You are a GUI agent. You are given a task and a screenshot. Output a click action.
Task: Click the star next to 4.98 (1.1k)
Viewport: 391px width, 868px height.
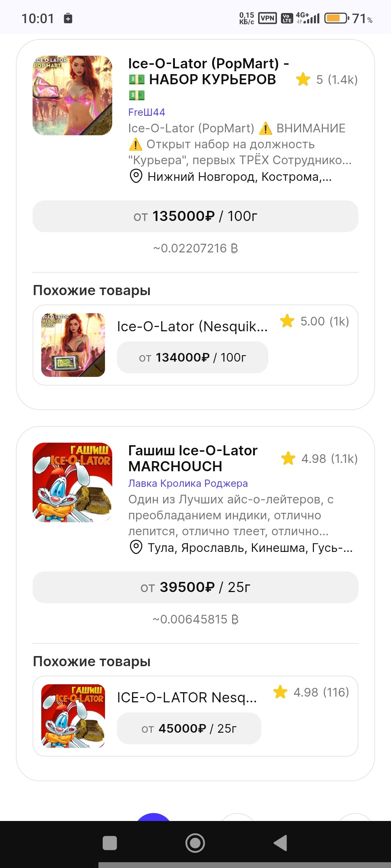click(288, 458)
